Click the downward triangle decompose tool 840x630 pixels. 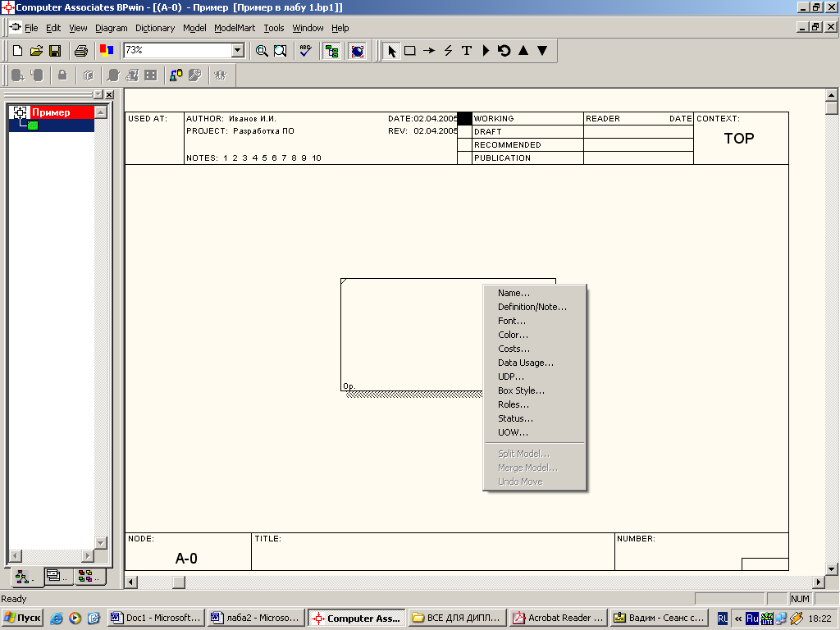click(x=542, y=51)
